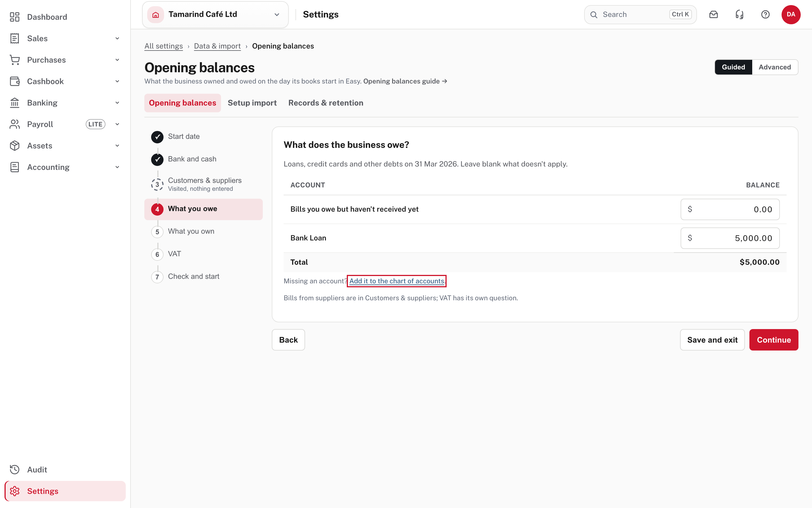
Task: Switch to Records & retention tab
Action: (x=326, y=103)
